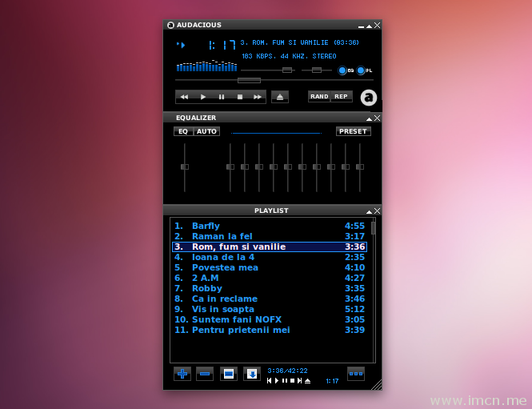Screen dimensions: 532x409
Task: Select track 5 Povestea mea
Action: pyautogui.click(x=270, y=267)
